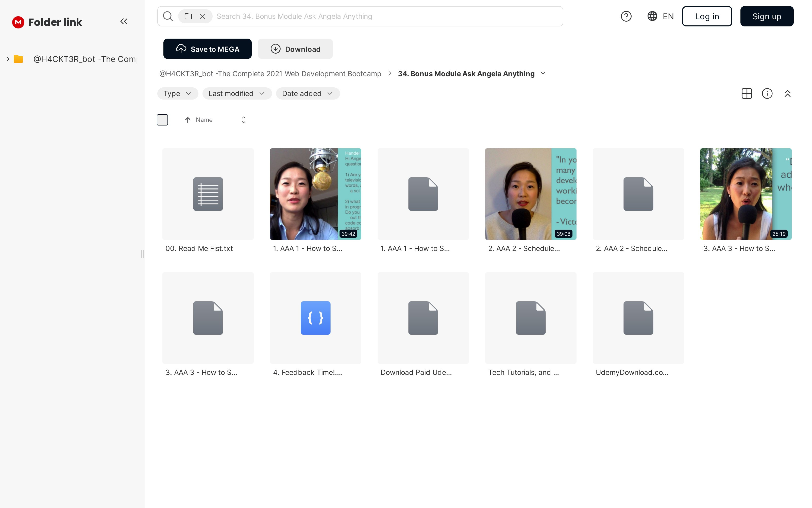Open breadcrumb dropdown chevron for current folder
The height and width of the screenshot is (508, 812).
543,73
